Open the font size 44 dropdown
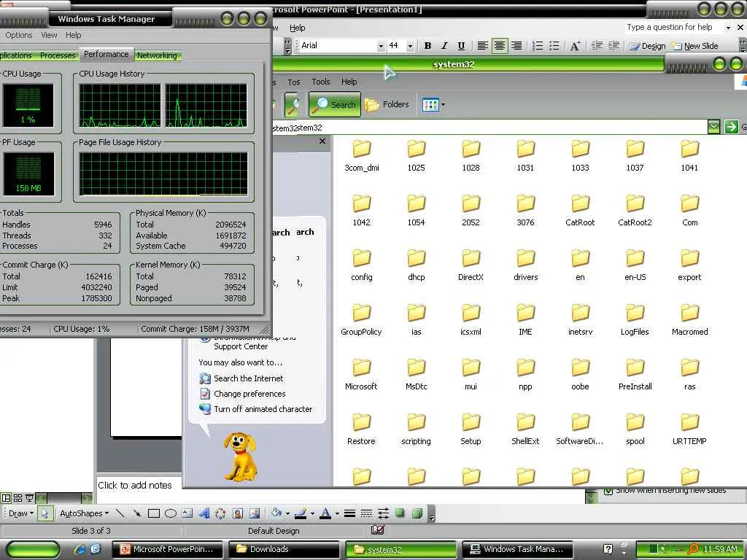Image resolution: width=747 pixels, height=560 pixels. coord(410,46)
